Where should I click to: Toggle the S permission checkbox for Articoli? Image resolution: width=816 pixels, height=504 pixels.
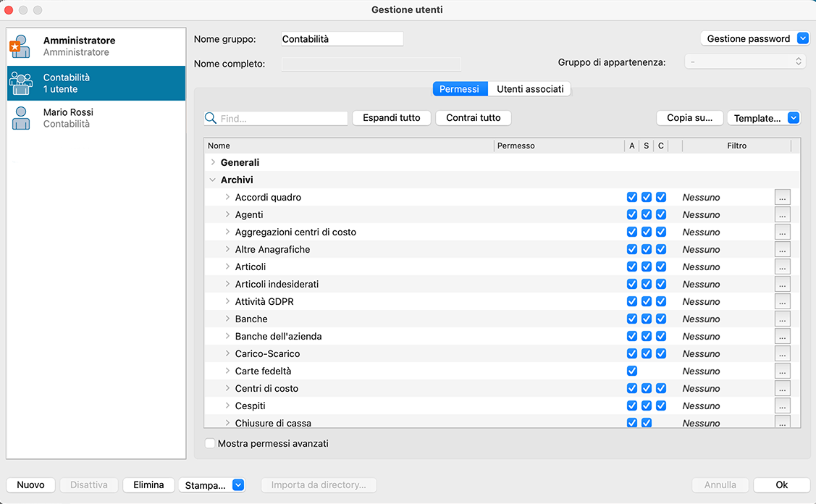coord(647,267)
